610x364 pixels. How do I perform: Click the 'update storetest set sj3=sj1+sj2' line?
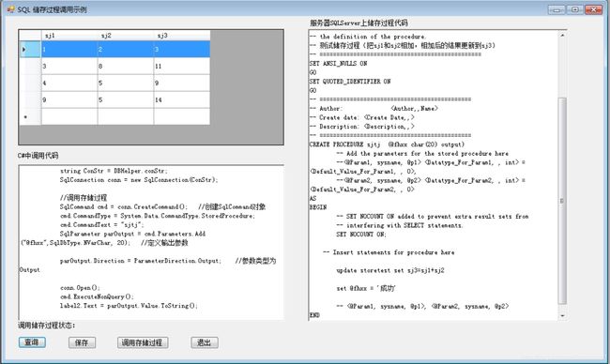click(x=390, y=270)
